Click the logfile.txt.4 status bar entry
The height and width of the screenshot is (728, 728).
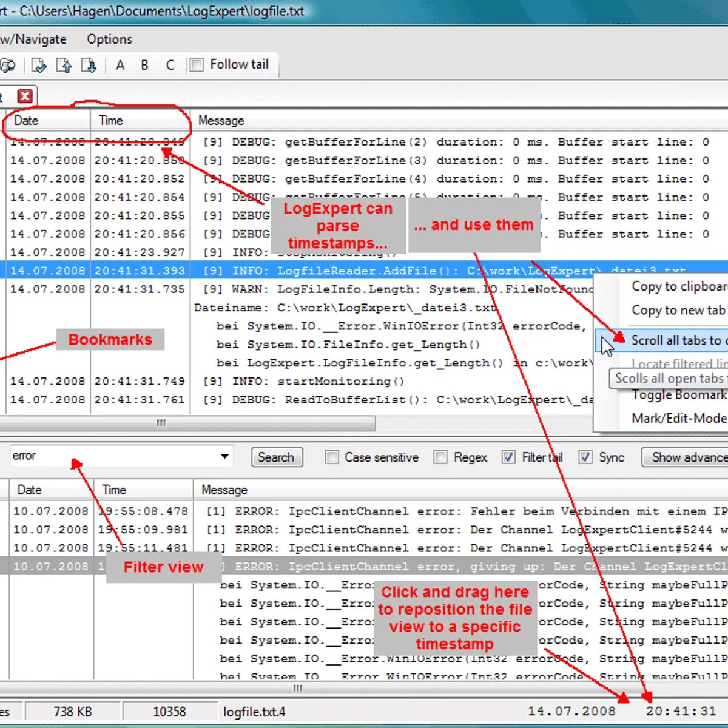(254, 712)
